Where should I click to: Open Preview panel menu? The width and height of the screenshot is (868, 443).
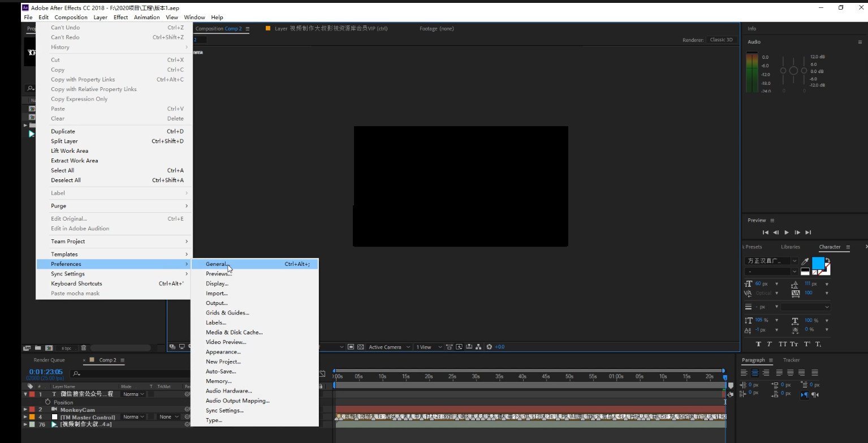(x=772, y=221)
